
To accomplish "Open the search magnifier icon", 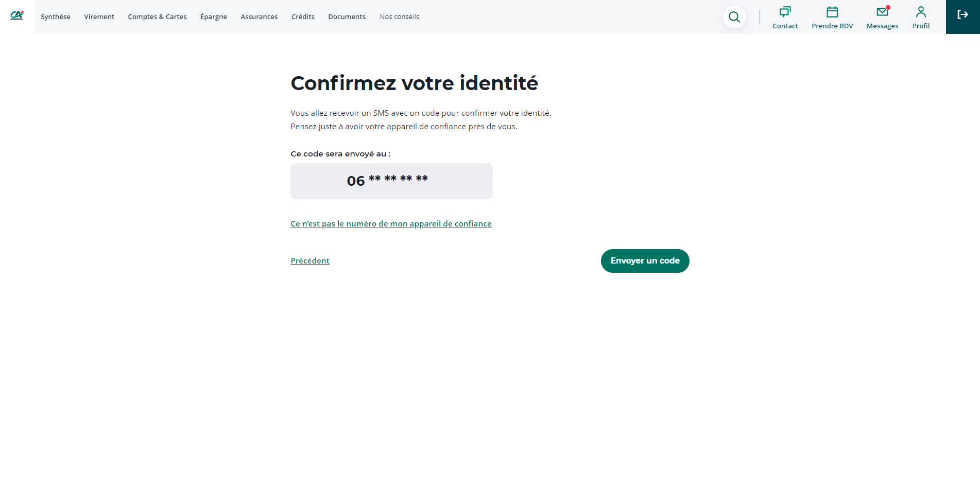I will point(734,17).
